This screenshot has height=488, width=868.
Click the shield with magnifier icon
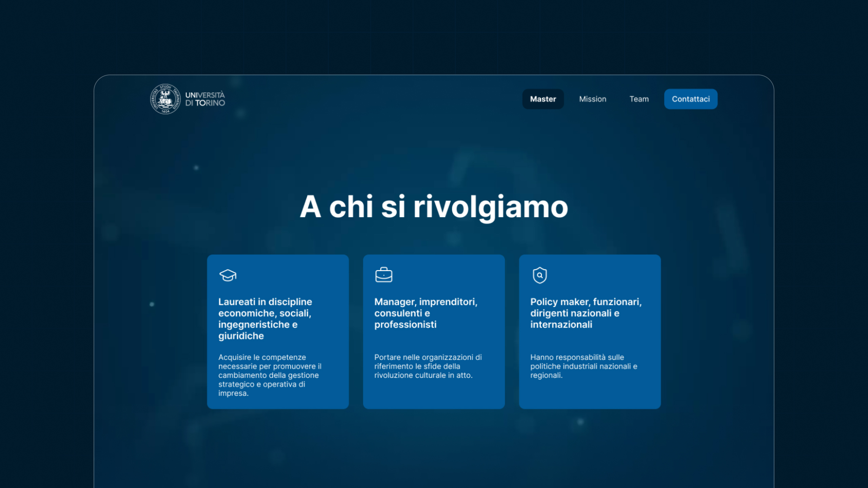click(540, 275)
